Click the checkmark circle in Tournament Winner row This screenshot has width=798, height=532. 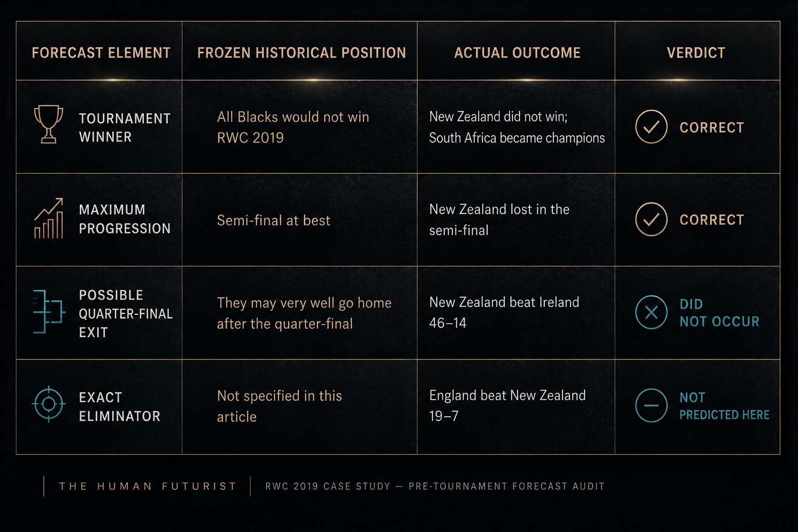point(651,127)
